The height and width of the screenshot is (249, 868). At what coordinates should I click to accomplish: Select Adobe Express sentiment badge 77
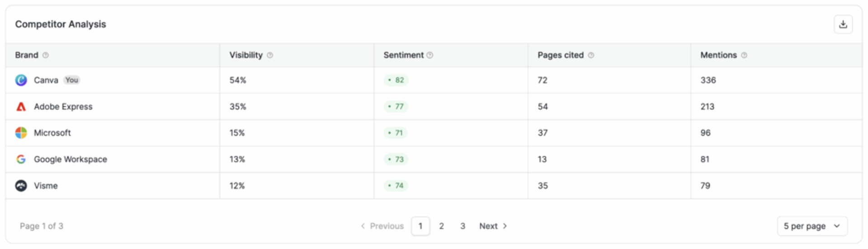coord(396,107)
